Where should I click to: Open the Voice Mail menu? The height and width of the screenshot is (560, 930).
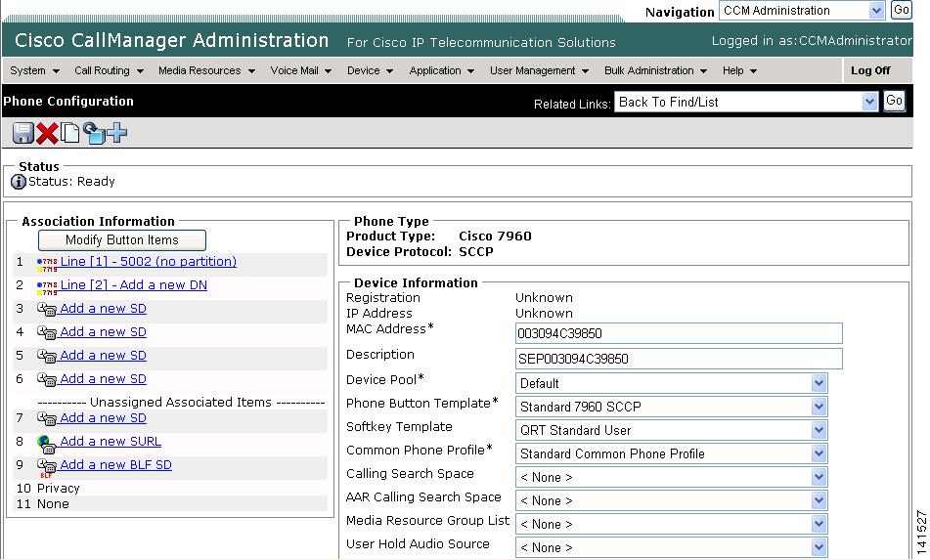(x=300, y=70)
